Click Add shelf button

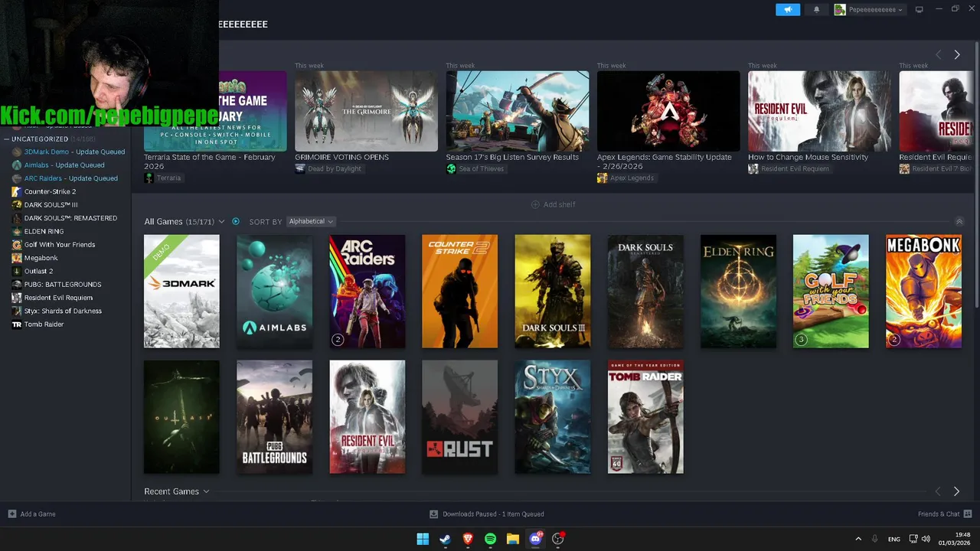pos(554,204)
